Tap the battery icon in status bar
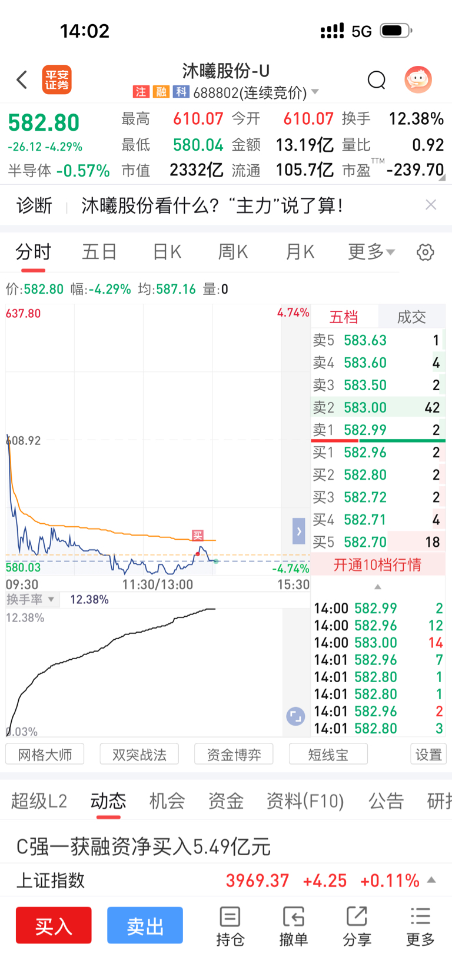 click(x=396, y=31)
